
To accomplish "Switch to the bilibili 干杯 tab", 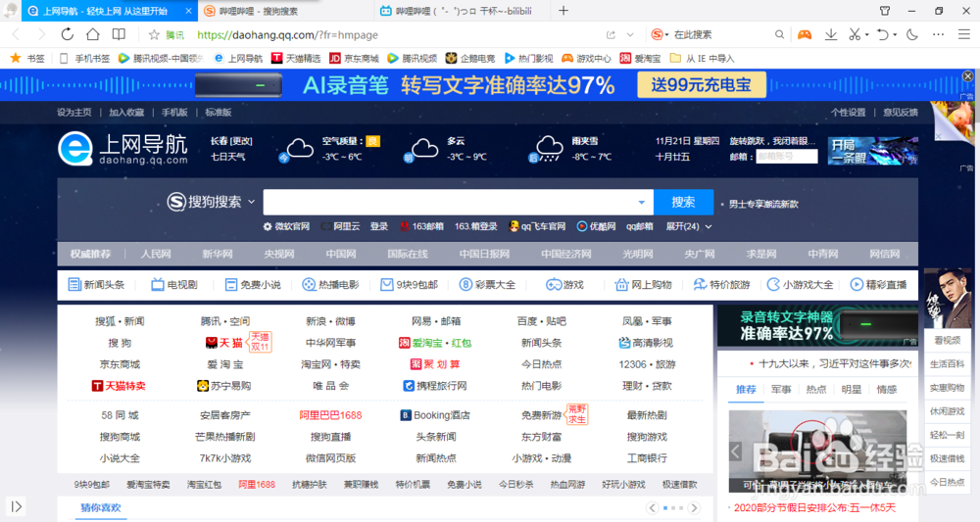I will tap(463, 11).
